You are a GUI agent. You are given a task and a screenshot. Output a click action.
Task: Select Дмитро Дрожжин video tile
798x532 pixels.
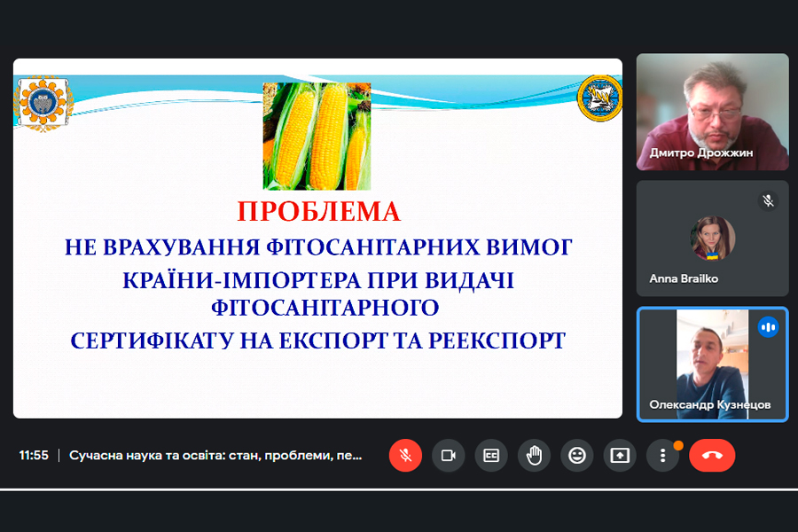[713, 112]
